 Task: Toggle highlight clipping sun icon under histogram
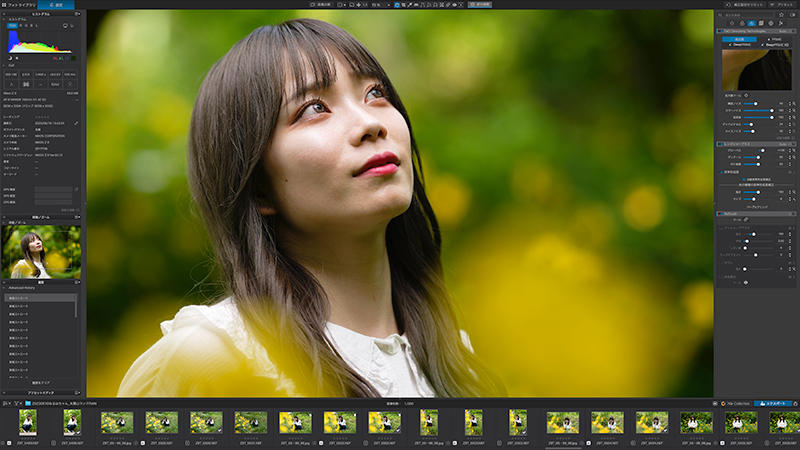17,58
